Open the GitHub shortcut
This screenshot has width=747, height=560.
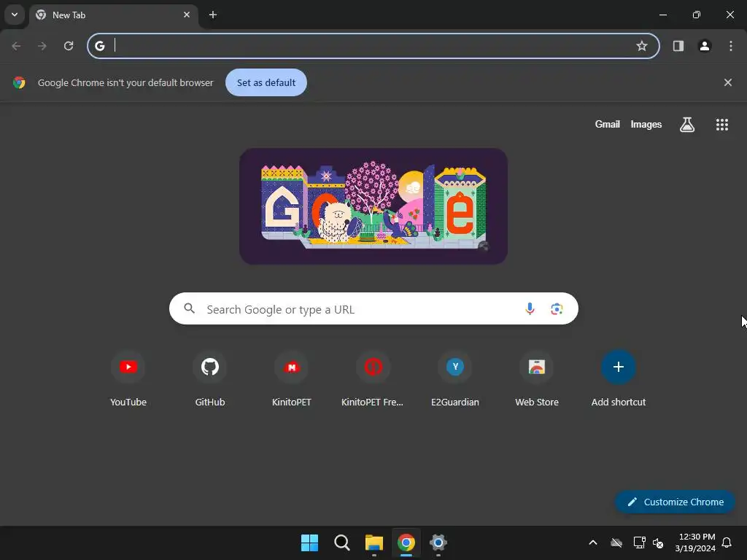(x=210, y=379)
